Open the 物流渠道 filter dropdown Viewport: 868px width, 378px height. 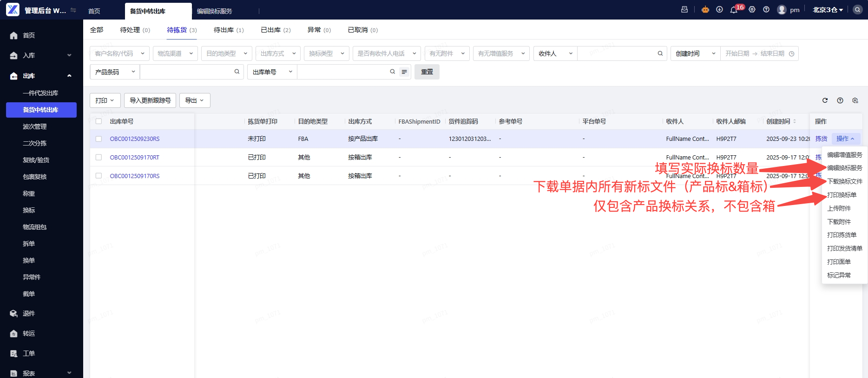[x=175, y=53]
